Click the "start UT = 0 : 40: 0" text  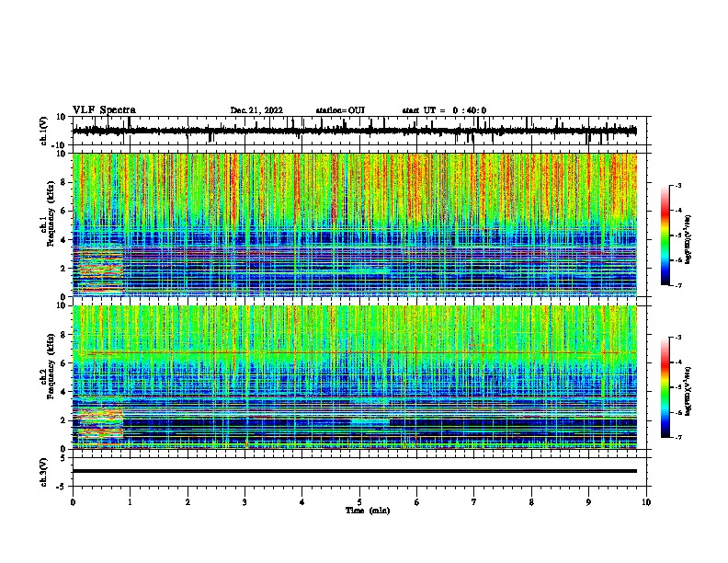pos(444,110)
